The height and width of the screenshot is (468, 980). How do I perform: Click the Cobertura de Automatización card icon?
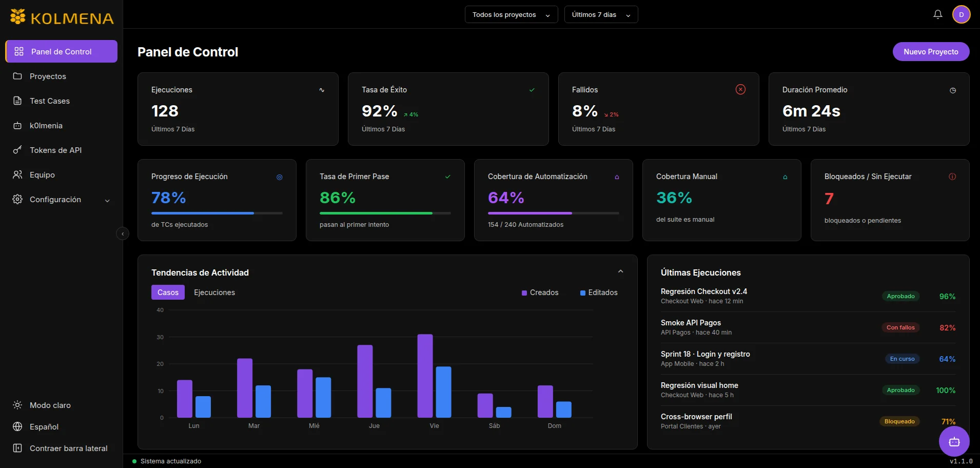pyautogui.click(x=617, y=177)
